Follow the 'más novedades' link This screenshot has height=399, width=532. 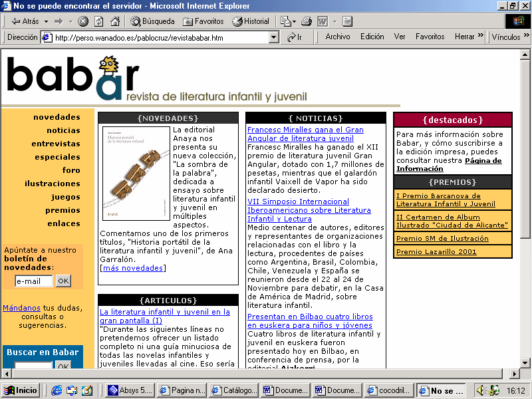(132, 268)
